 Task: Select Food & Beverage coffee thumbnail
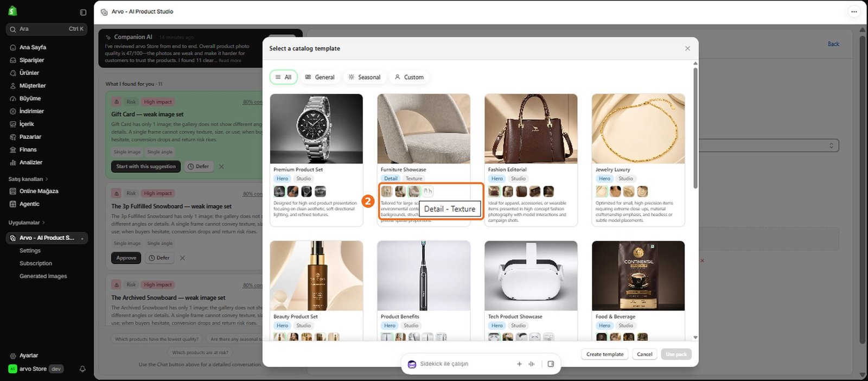point(639,276)
